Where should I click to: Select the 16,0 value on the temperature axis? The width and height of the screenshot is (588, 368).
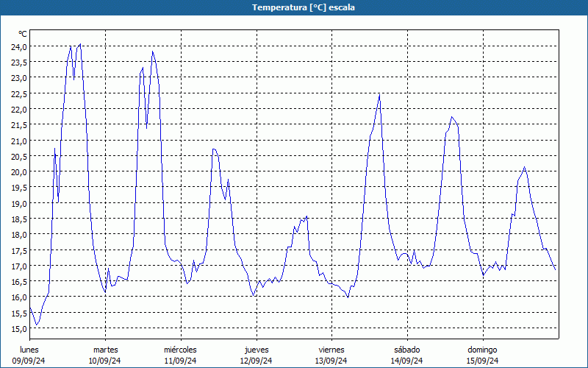point(19,297)
